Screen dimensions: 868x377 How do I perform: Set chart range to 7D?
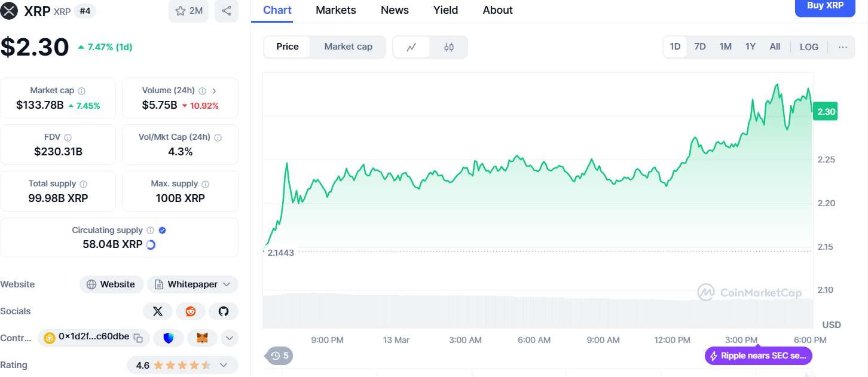tap(700, 47)
